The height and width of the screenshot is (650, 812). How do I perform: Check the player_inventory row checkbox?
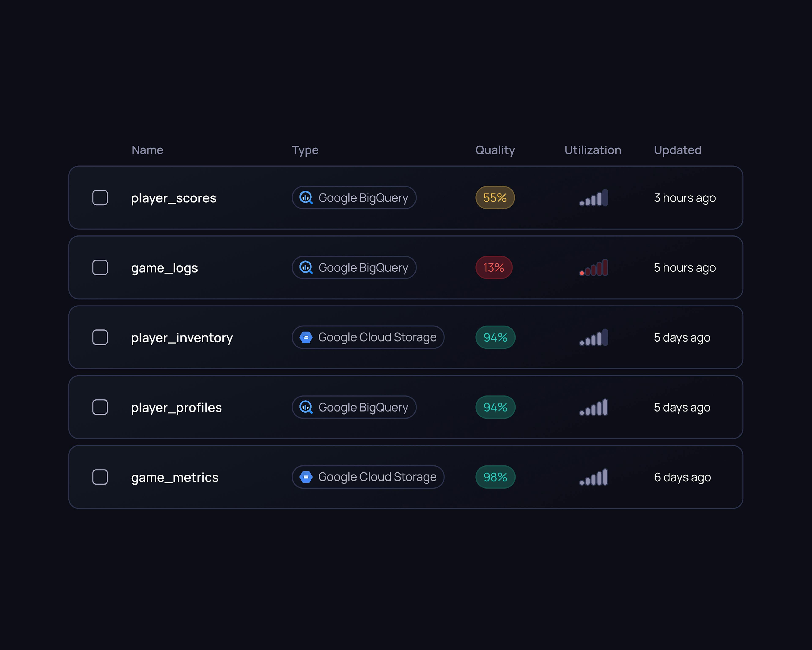coord(100,337)
